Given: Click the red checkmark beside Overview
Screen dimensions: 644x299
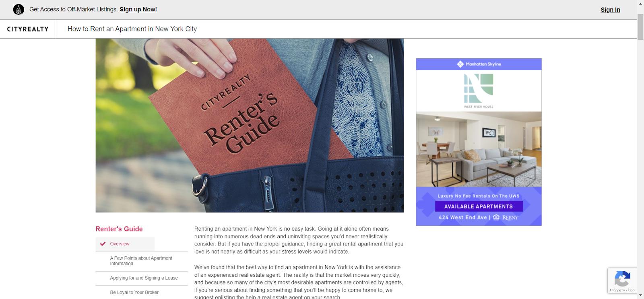Looking at the screenshot, I should pos(103,244).
